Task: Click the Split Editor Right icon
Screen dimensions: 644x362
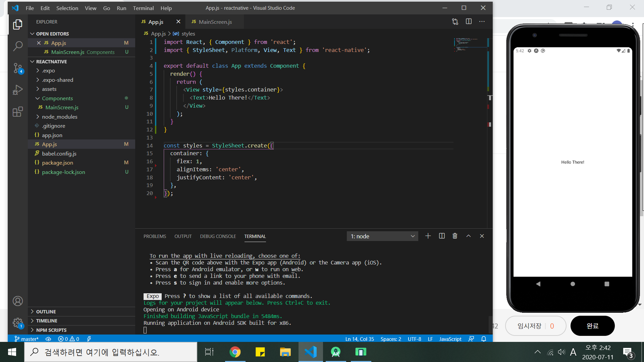Action: click(469, 21)
